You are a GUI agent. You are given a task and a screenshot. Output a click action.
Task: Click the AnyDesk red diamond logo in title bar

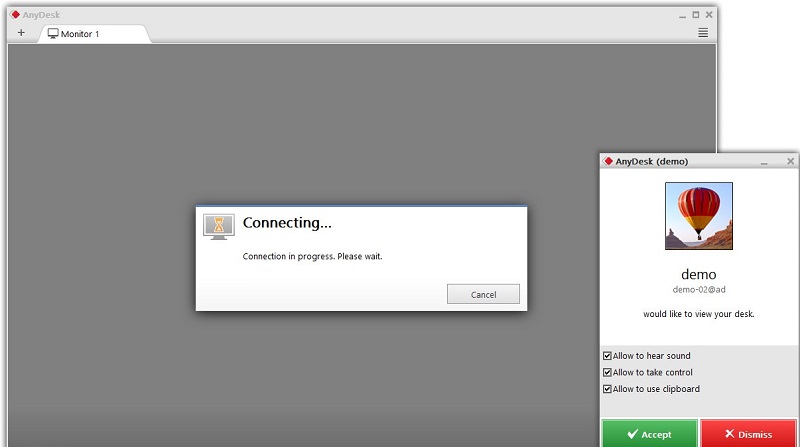tap(15, 15)
